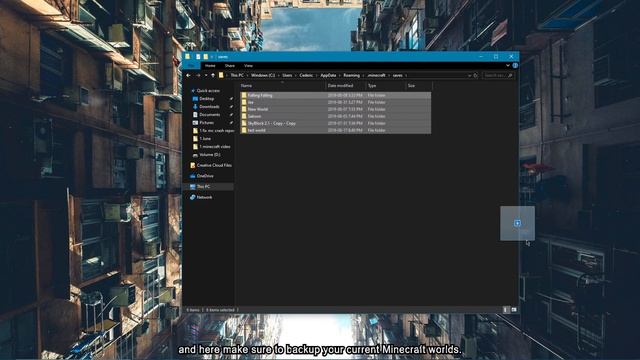Open Volume (D:) in the sidebar
The width and height of the screenshot is (640, 360).
[x=207, y=155]
